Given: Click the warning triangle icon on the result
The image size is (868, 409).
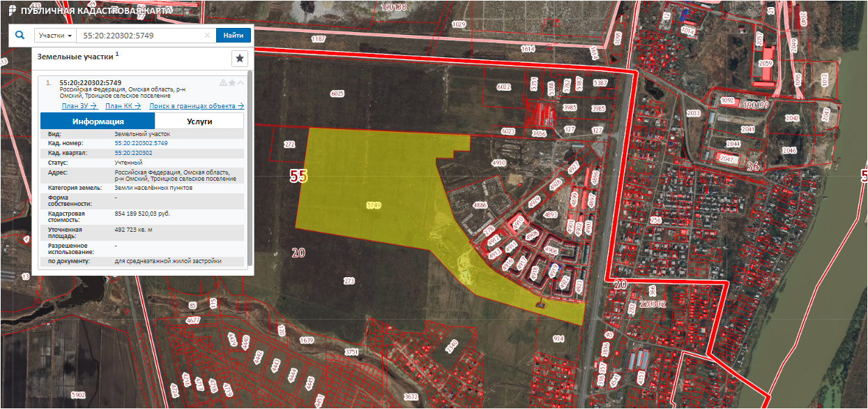Looking at the screenshot, I should coord(223,83).
